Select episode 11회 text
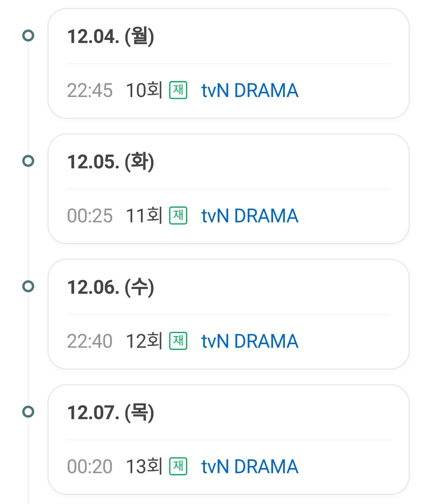The width and height of the screenshot is (432, 504). 144,216
